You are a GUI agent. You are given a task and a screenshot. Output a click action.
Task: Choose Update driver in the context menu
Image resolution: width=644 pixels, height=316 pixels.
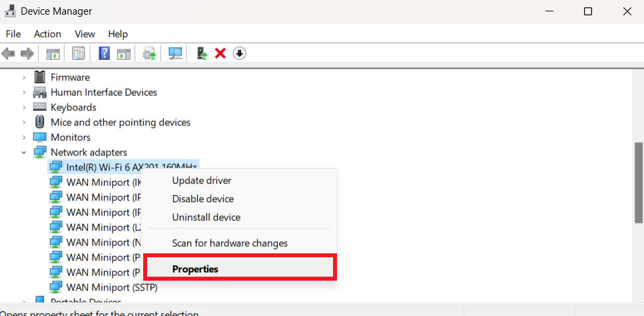point(239,181)
